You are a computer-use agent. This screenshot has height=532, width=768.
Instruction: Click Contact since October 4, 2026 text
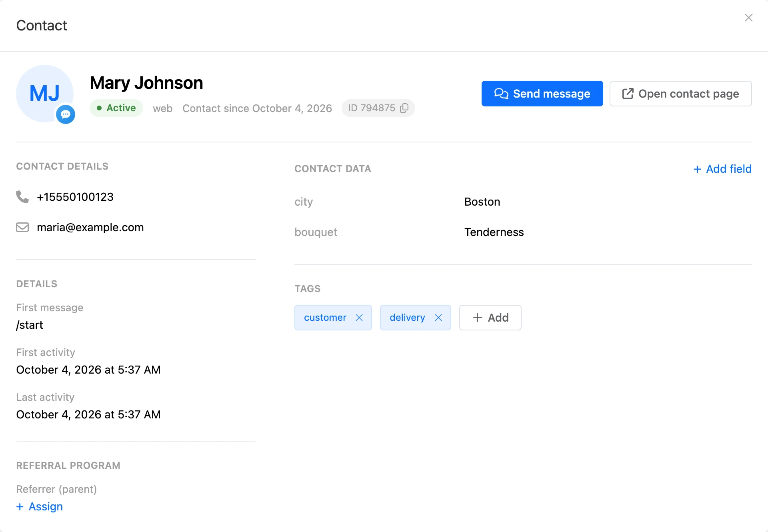pyautogui.click(x=257, y=108)
